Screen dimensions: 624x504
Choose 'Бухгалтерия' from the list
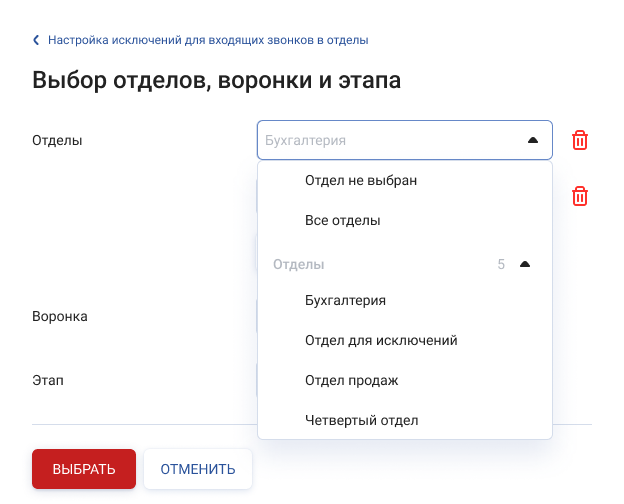tap(405, 300)
